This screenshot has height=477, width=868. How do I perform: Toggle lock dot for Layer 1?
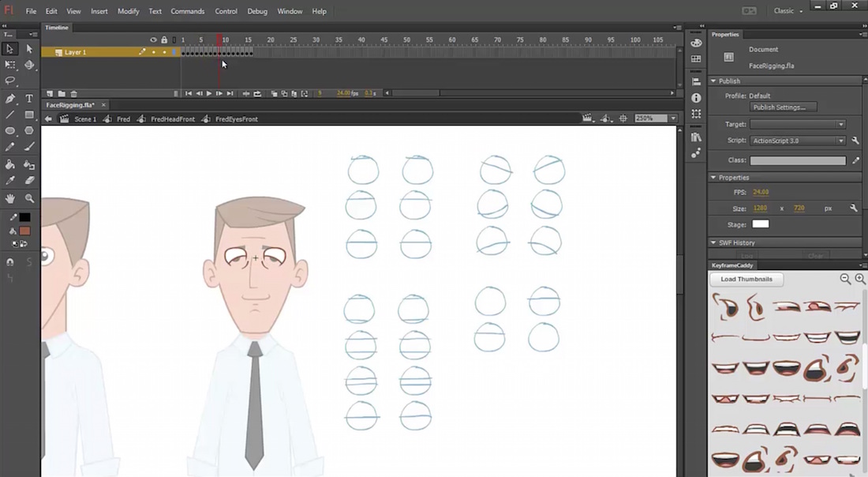pyautogui.click(x=164, y=52)
